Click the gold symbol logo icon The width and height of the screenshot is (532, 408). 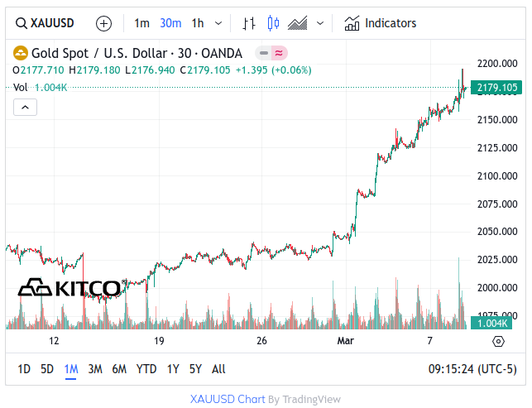click(x=20, y=53)
